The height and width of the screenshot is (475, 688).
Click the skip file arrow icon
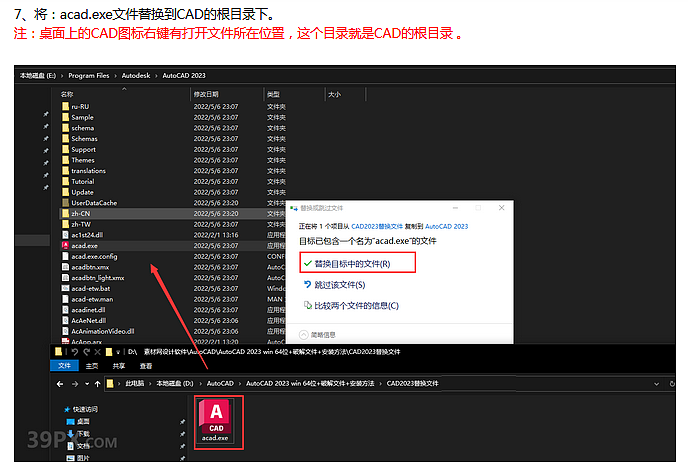(308, 285)
